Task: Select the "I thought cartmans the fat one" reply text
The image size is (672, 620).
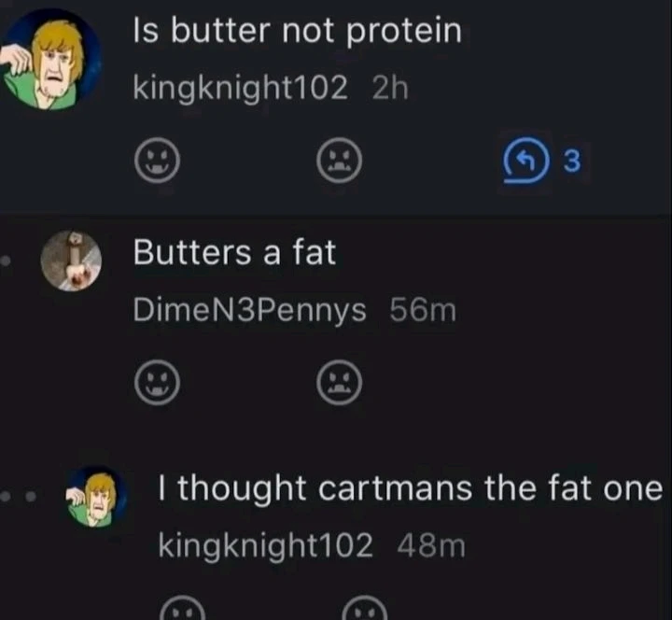Action: pyautogui.click(x=410, y=487)
